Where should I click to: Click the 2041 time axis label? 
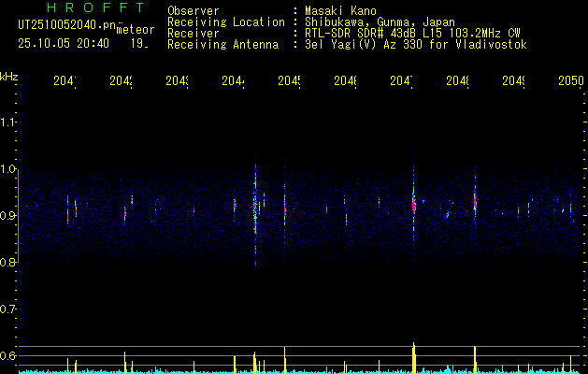click(65, 80)
